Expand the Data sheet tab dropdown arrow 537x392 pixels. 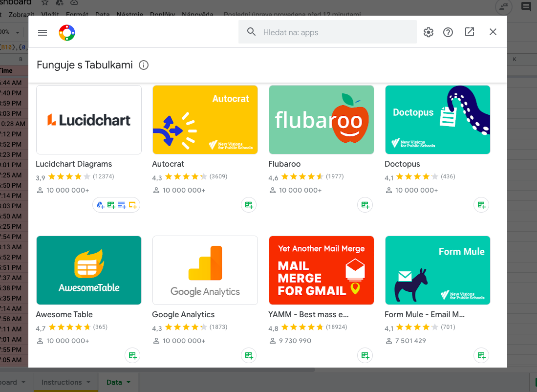tap(129, 382)
